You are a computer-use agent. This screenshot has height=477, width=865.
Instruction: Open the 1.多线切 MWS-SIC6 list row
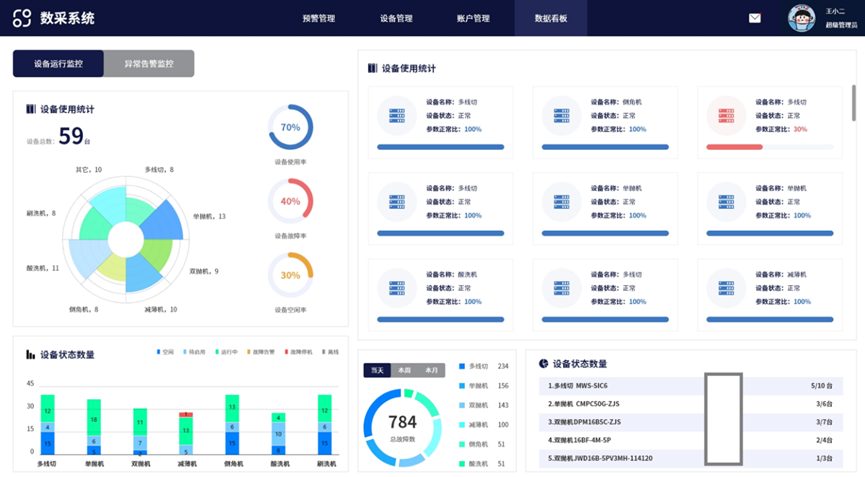tap(690, 385)
